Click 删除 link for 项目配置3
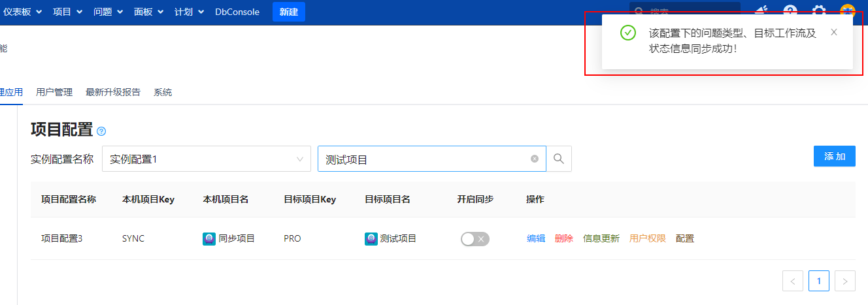Screen dimensions: 868x305 coord(563,239)
